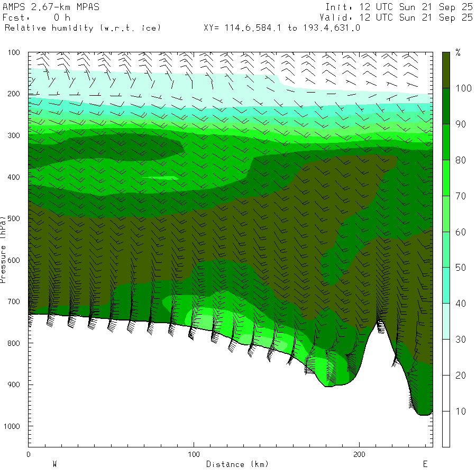
Task: Click the dark green 90-100% colorbar segment
Action: (446, 106)
